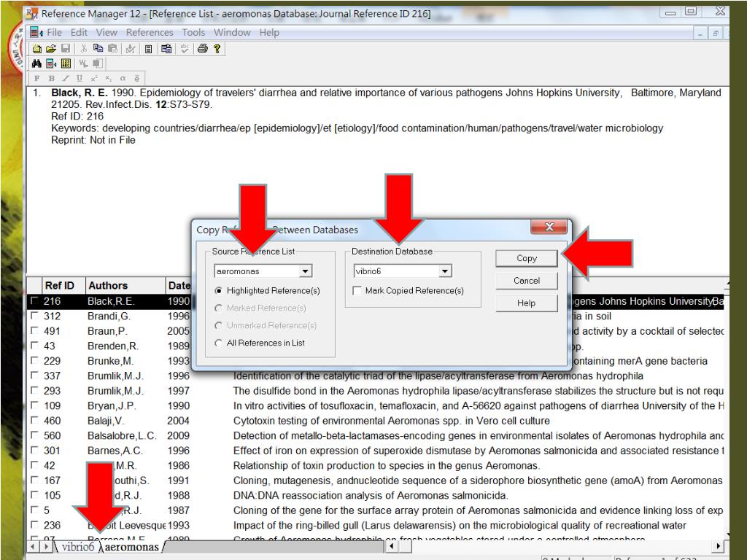Select the Brandi,G. reference row
The height and width of the screenshot is (560, 747).
click(x=376, y=316)
